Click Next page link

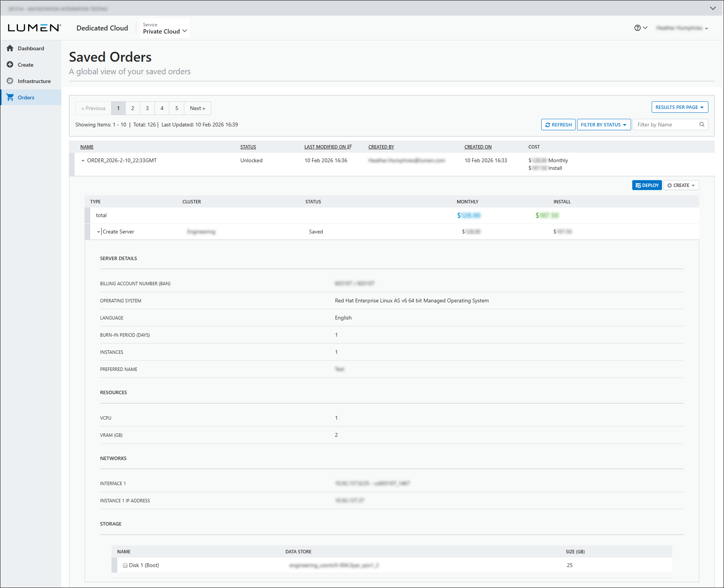pos(198,109)
